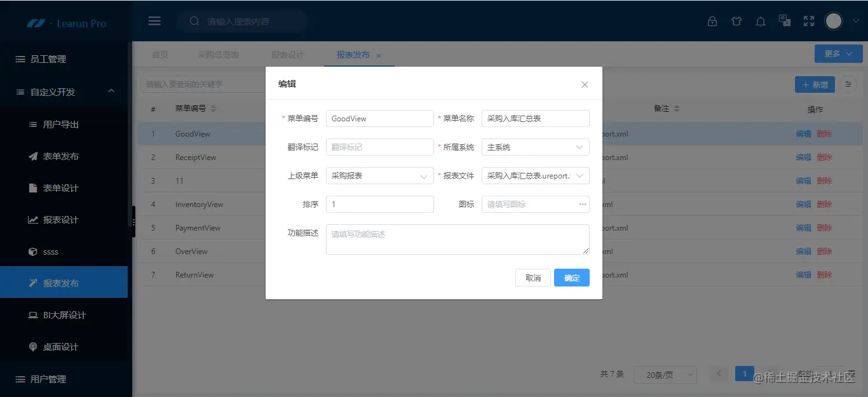Open the 所属系统 dropdown showing 主系统
Image resolution: width=868 pixels, height=397 pixels.
[x=535, y=147]
